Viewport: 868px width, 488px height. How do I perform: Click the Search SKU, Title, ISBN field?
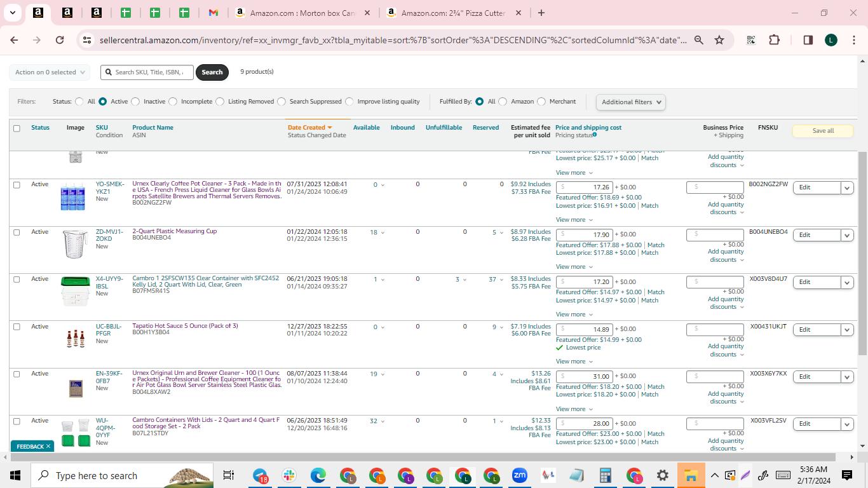147,72
